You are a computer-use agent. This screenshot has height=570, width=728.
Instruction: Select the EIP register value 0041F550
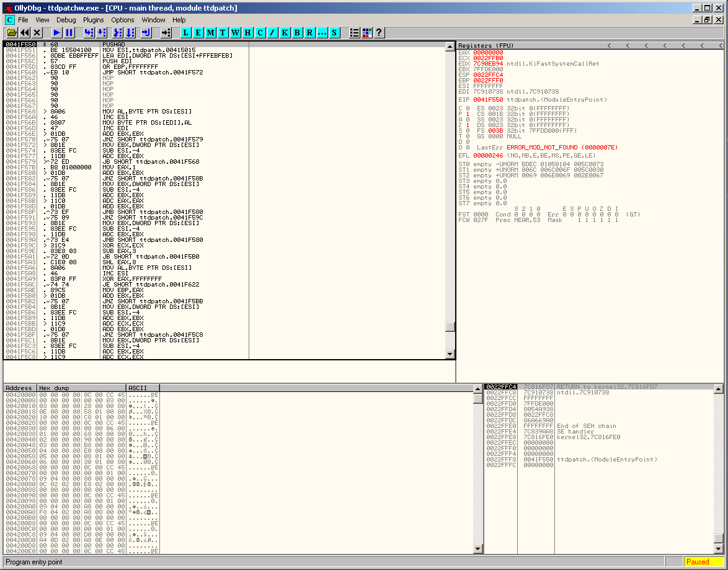488,100
